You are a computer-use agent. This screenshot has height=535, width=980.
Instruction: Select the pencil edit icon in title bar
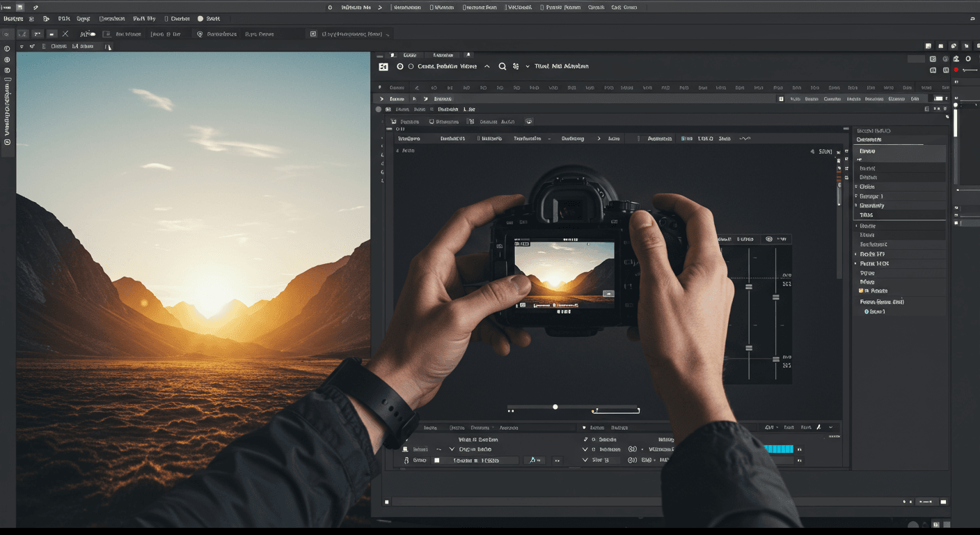(x=35, y=7)
